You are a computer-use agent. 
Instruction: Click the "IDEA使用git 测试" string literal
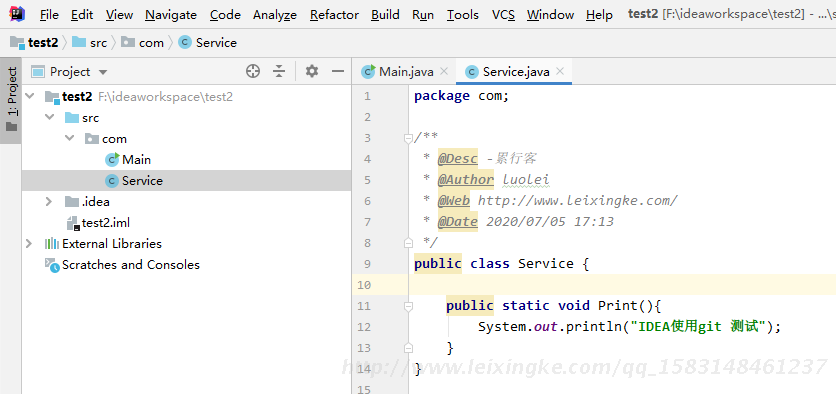tap(699, 326)
